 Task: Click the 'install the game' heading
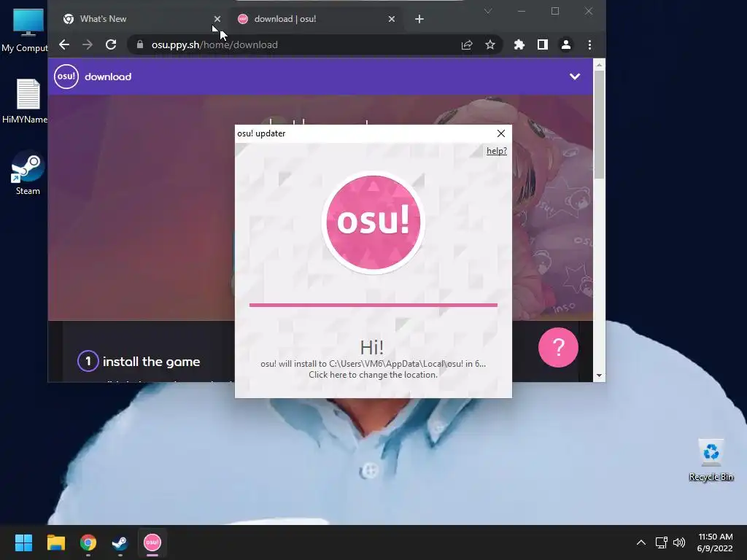coord(152,362)
